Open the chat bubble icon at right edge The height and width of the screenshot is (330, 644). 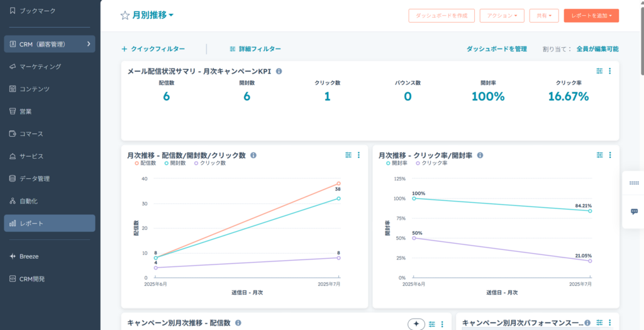[634, 212]
